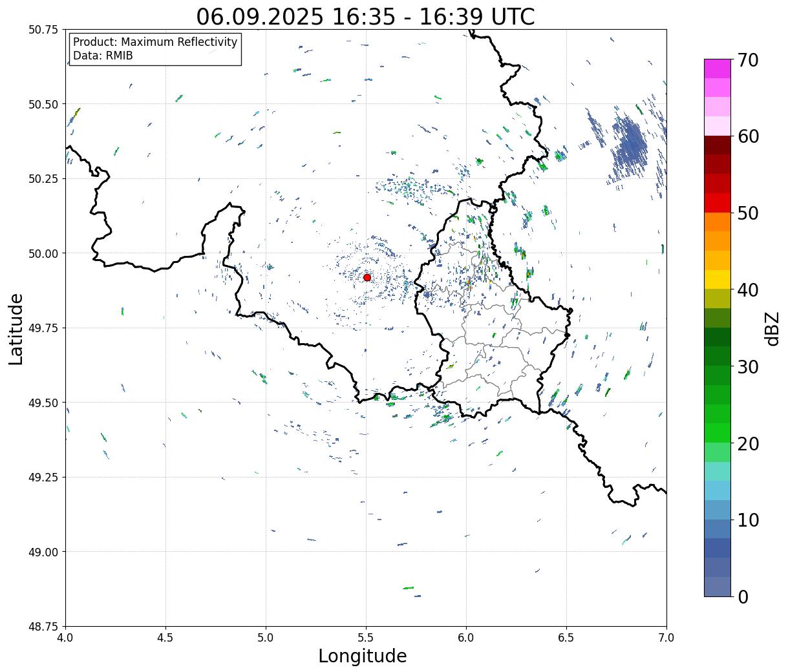Click the longitude tick label '5.5'
The image size is (788, 672).
point(366,638)
